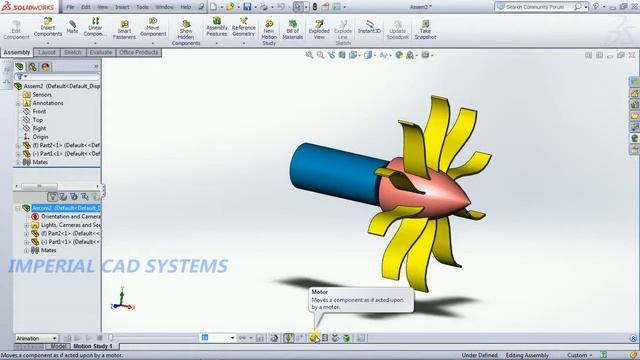The width and height of the screenshot is (640, 360).
Task: Open the Edit Appearance color ball
Action: (399, 55)
